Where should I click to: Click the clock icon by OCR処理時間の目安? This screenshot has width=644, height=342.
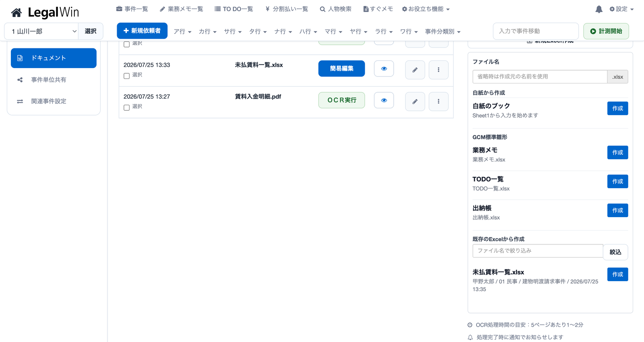470,325
